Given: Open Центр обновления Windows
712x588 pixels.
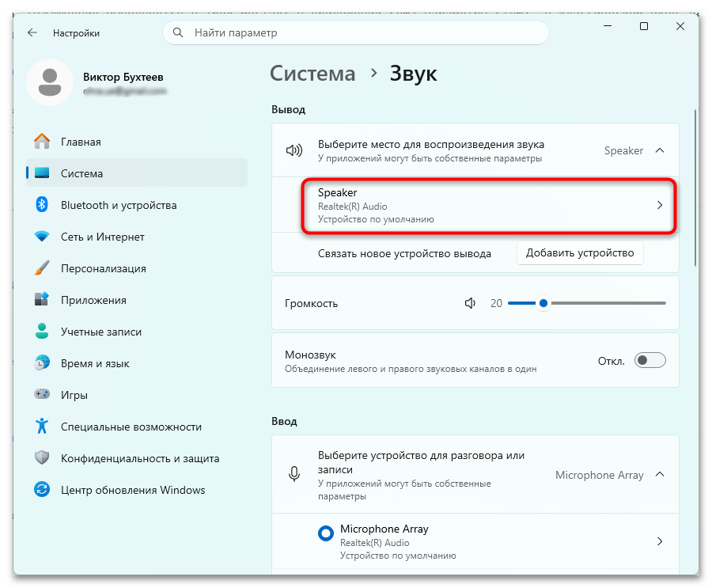Looking at the screenshot, I should coord(137,490).
